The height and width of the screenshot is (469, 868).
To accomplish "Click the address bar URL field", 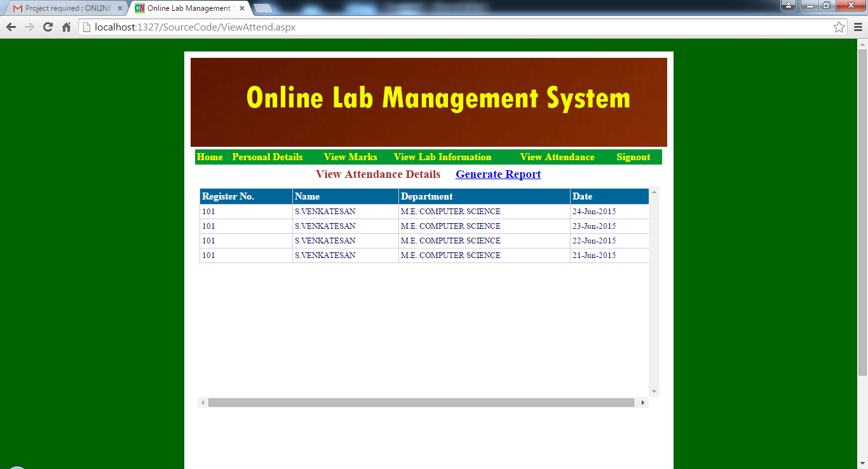I will click(445, 27).
